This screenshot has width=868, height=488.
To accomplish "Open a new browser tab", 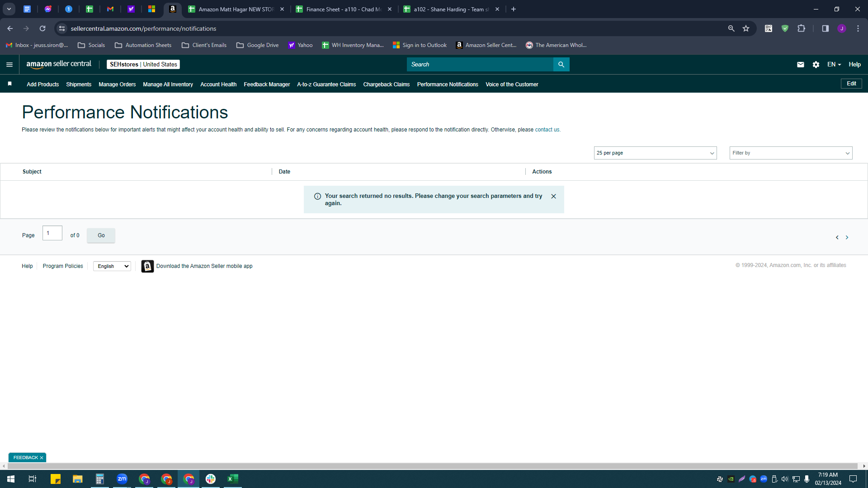I will click(x=514, y=9).
